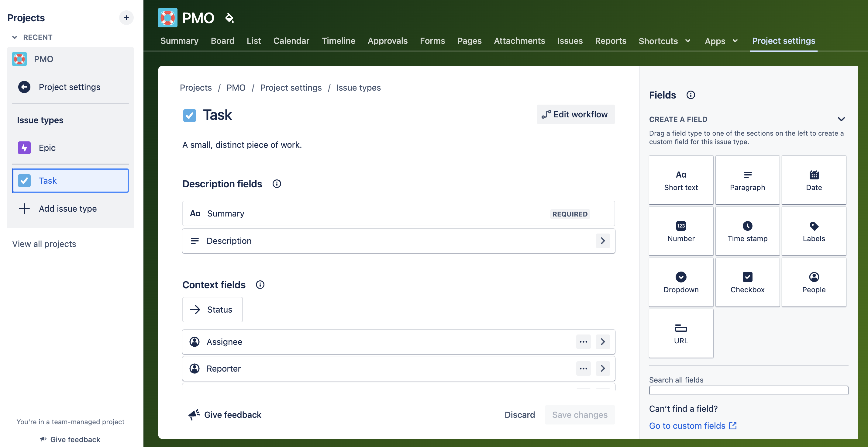
Task: Click the Number field type
Action: [681, 231]
